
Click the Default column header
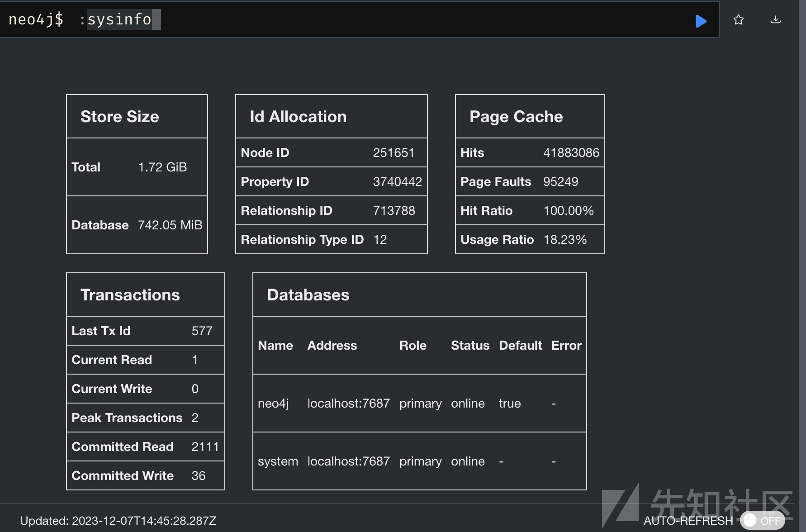(520, 346)
